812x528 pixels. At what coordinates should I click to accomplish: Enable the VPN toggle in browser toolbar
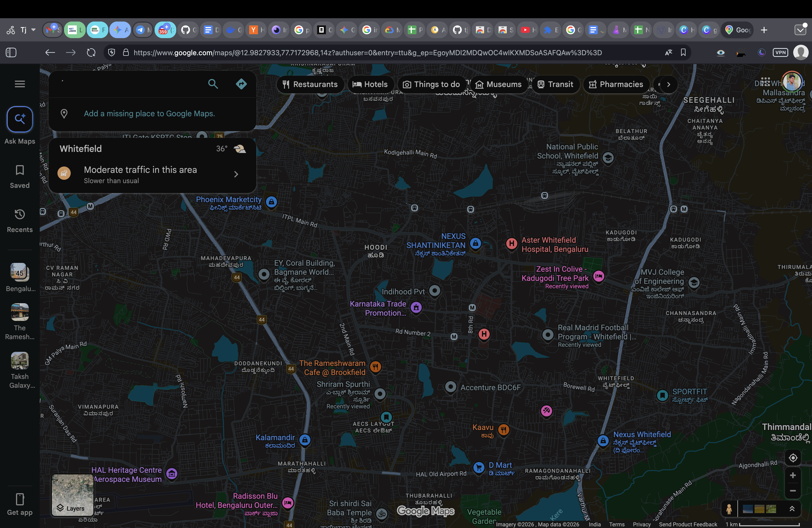(x=780, y=52)
